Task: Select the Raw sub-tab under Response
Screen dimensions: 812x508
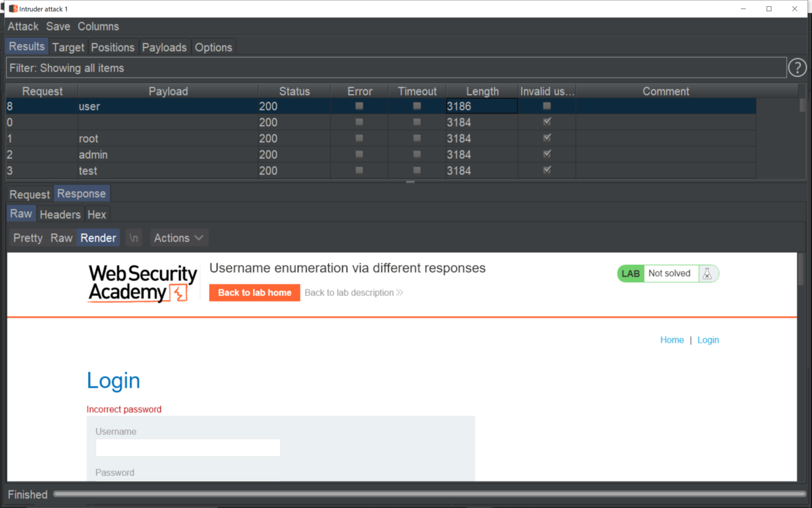Action: 21,214
